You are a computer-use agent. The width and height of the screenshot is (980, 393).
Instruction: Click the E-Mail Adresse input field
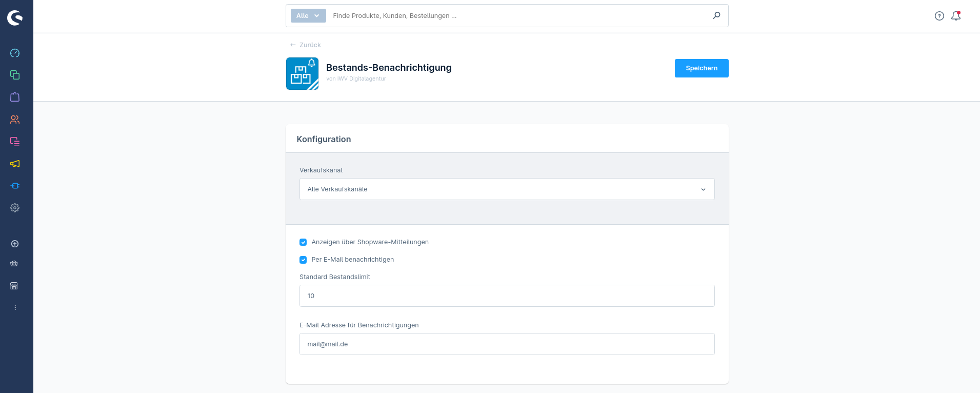(x=507, y=344)
